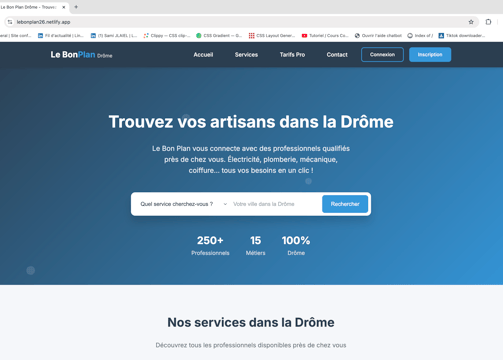The height and width of the screenshot is (360, 503).
Task: Expand the 'Quel service cherchez-vous ?' dropdown
Action: point(184,204)
